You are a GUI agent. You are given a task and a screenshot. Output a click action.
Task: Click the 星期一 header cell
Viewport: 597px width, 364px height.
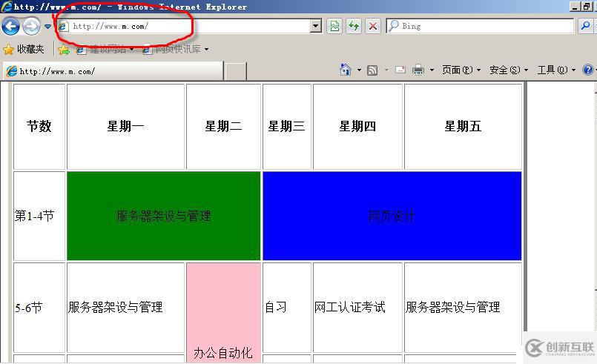[x=125, y=127]
